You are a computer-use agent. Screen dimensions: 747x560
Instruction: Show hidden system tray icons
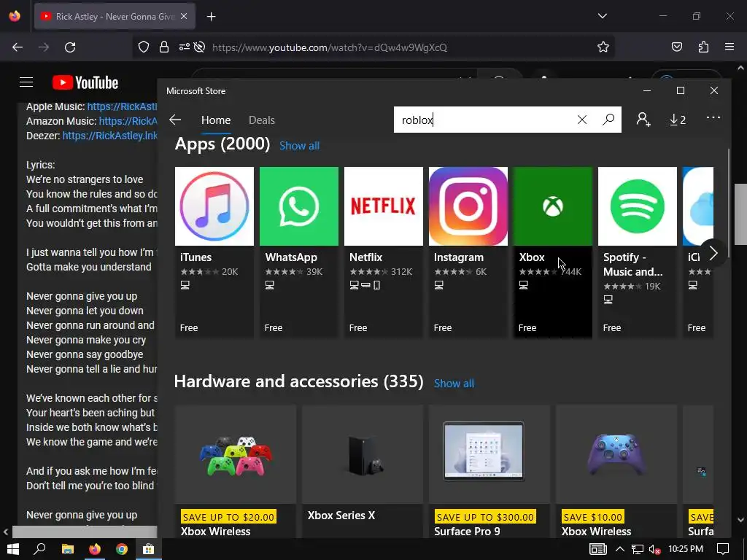click(x=620, y=549)
